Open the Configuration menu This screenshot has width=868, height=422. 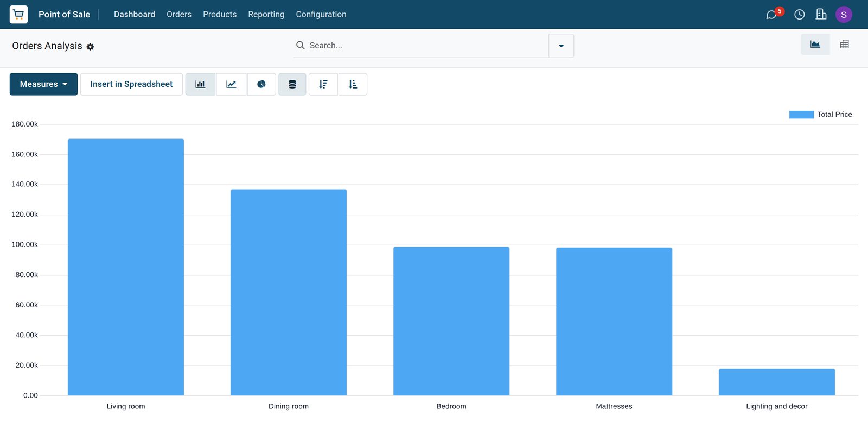[x=321, y=14]
